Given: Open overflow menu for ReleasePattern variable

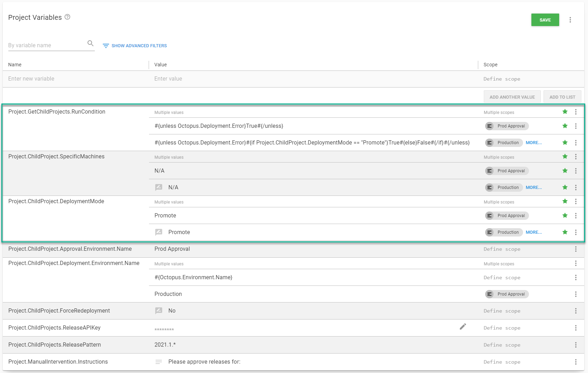Looking at the screenshot, I should (575, 345).
